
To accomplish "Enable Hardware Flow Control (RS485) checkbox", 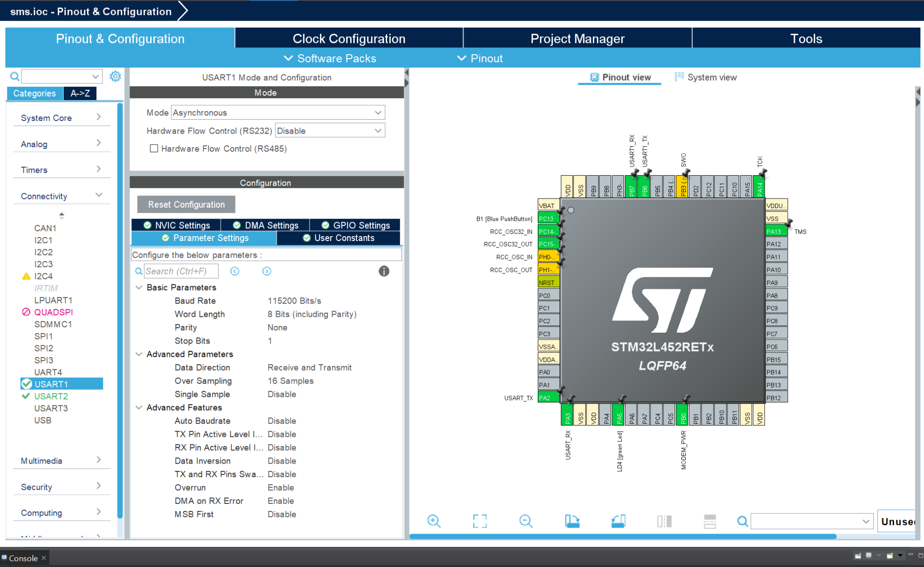I will click(x=154, y=149).
